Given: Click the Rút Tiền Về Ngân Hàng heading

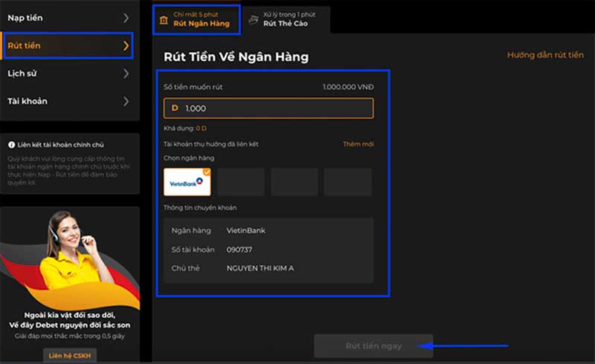Looking at the screenshot, I should 236,57.
